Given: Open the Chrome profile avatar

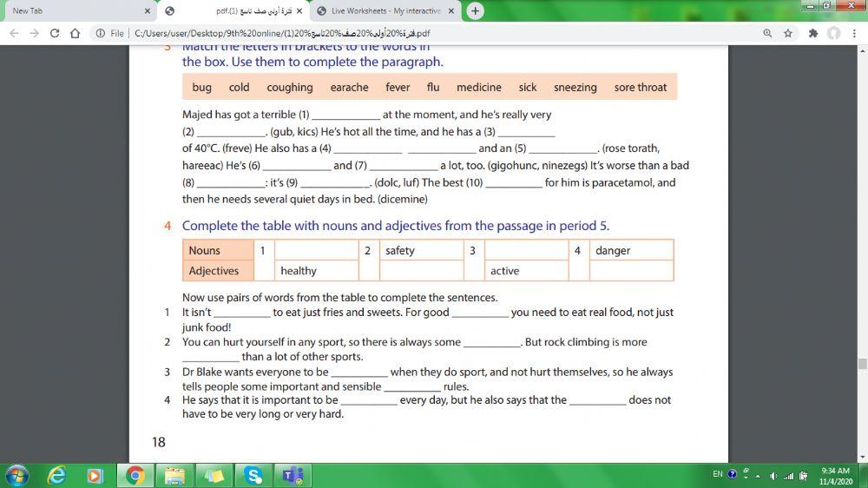Looking at the screenshot, I should pos(833,33).
